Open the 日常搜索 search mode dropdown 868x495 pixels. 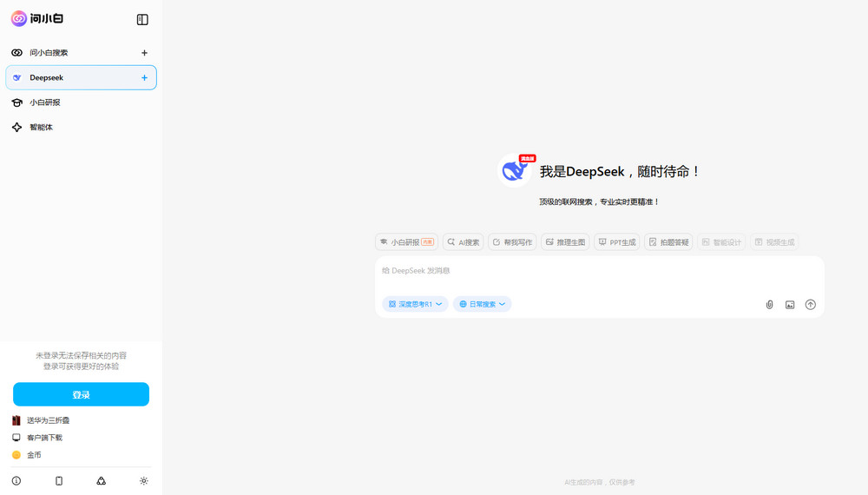pos(482,304)
